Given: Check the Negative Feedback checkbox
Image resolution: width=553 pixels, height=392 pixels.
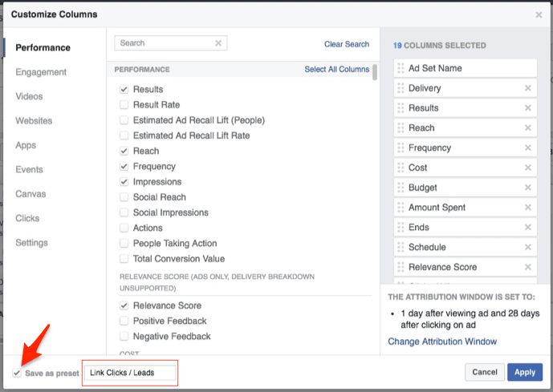Looking at the screenshot, I should point(124,337).
